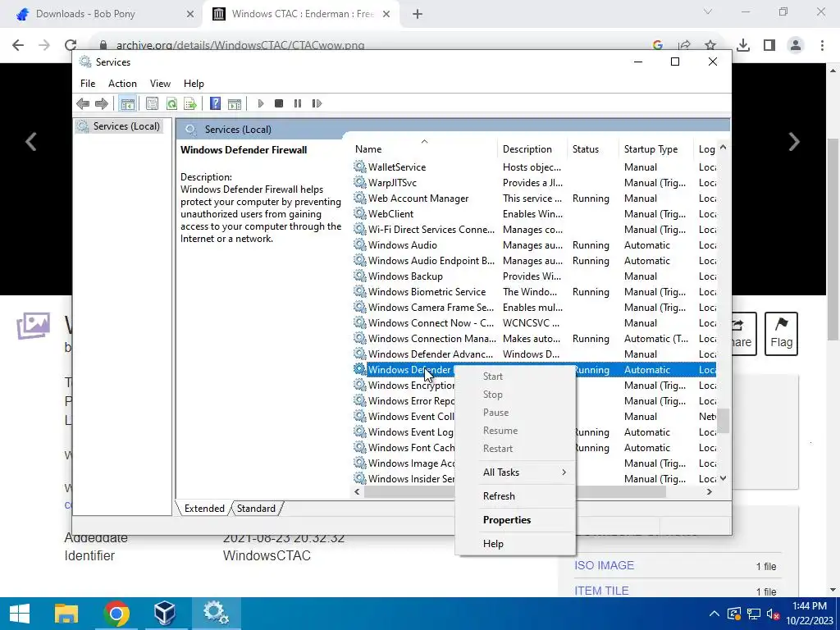Select the Web Account Manager service
The height and width of the screenshot is (630, 840).
click(534, 199)
